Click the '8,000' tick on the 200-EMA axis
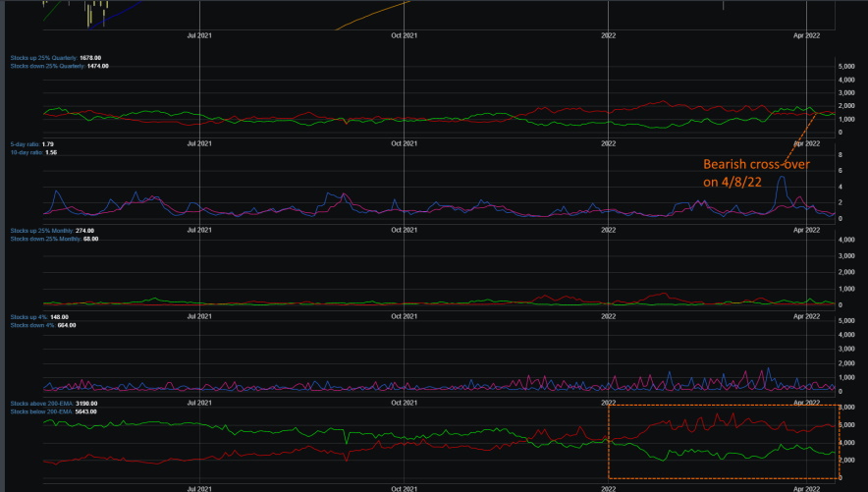The width and height of the screenshot is (868, 492). pos(847,408)
